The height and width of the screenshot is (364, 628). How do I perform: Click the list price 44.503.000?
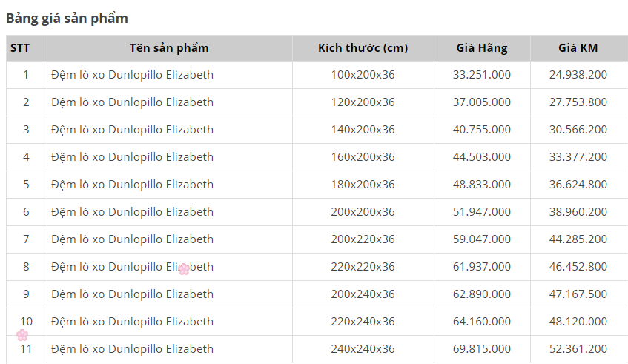[482, 156]
